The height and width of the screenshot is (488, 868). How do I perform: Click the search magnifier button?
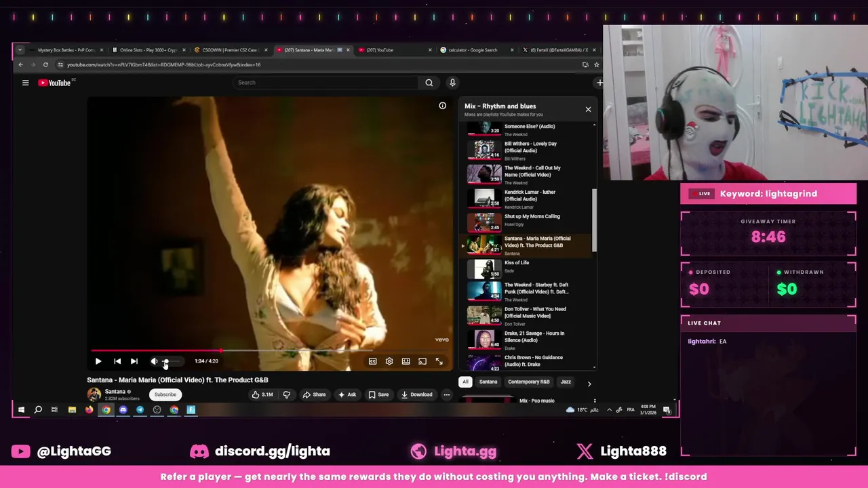pyautogui.click(x=429, y=83)
